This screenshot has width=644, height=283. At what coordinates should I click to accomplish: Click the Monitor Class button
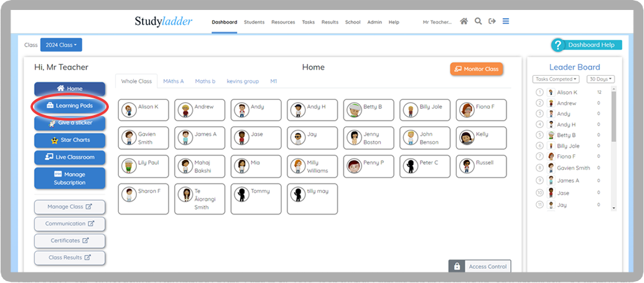pos(476,69)
